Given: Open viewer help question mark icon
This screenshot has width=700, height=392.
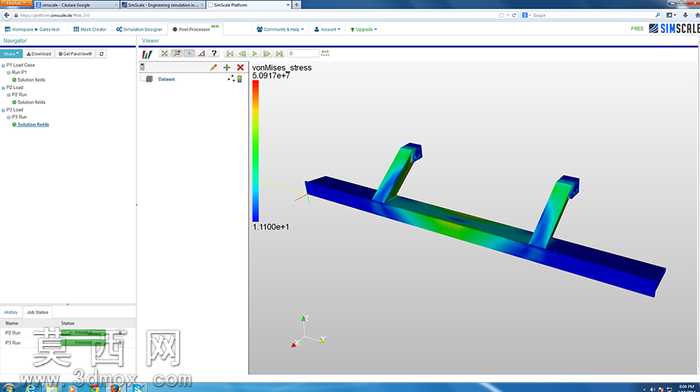Looking at the screenshot, I should coord(214,54).
